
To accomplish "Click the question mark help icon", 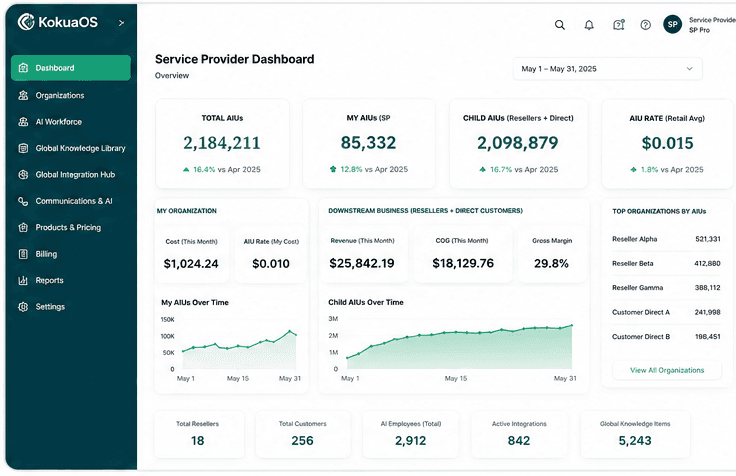I will [x=645, y=25].
